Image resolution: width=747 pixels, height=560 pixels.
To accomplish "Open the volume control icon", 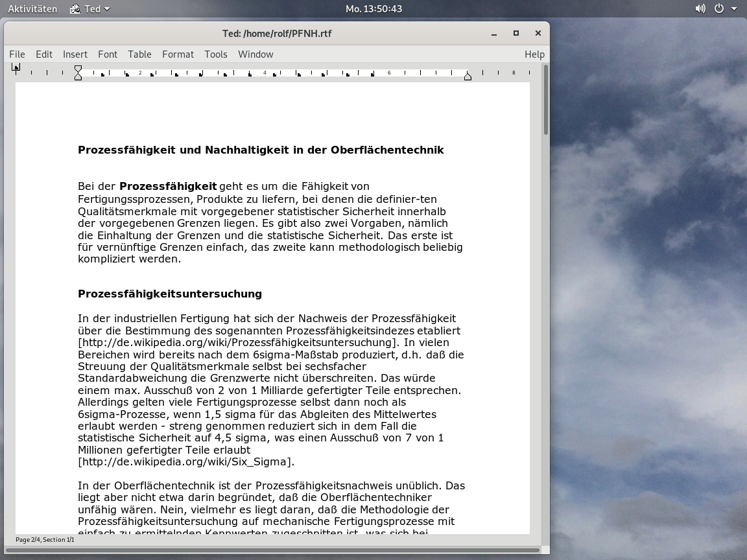I will (x=700, y=9).
